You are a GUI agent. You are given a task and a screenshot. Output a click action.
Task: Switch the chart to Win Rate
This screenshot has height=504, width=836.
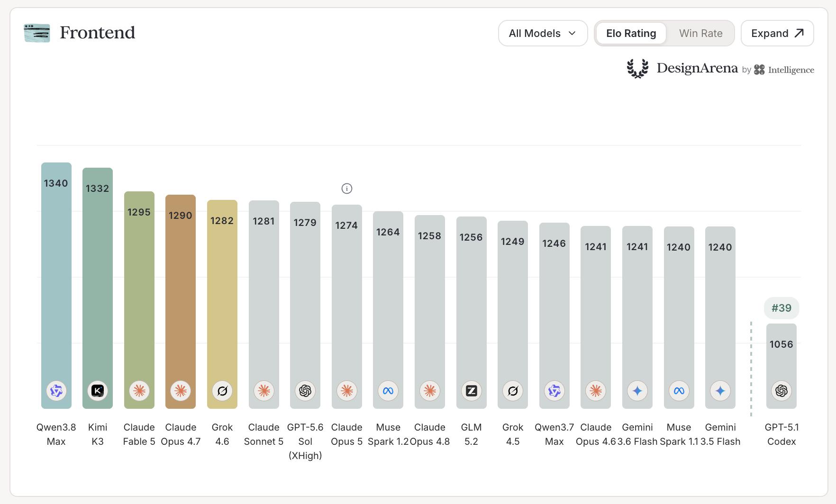701,33
